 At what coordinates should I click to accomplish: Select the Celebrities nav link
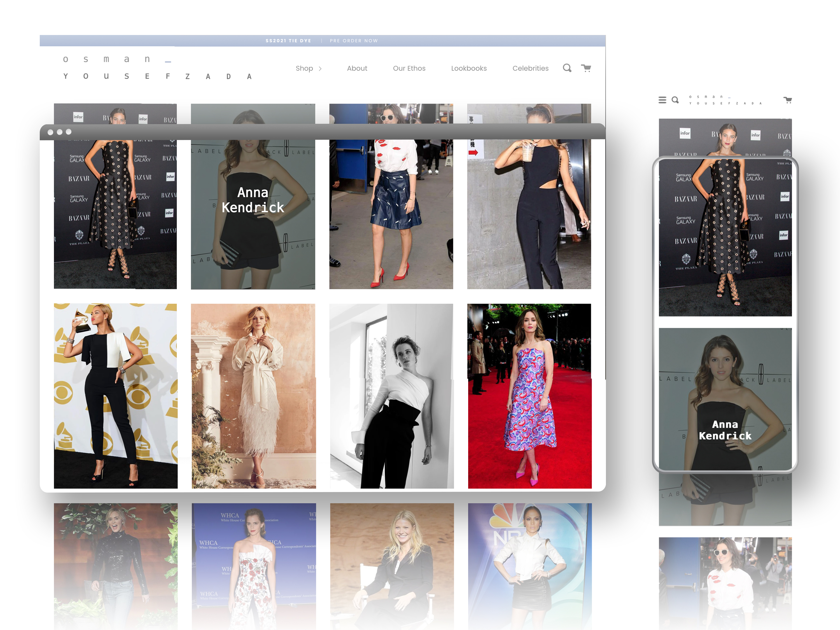tap(530, 68)
